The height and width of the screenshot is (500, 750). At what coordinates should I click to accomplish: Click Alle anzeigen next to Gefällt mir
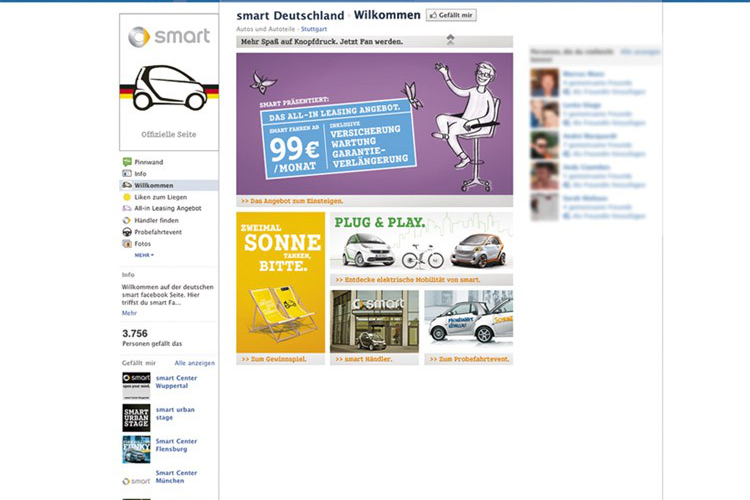pos(195,363)
